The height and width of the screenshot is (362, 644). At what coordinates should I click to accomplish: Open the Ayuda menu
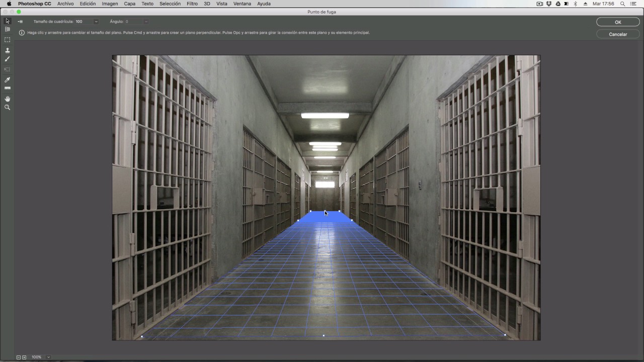(264, 4)
